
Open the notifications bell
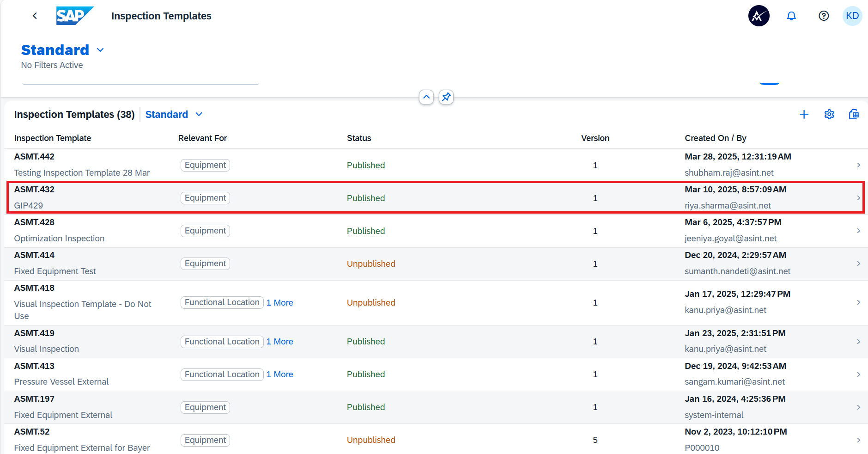coord(791,16)
